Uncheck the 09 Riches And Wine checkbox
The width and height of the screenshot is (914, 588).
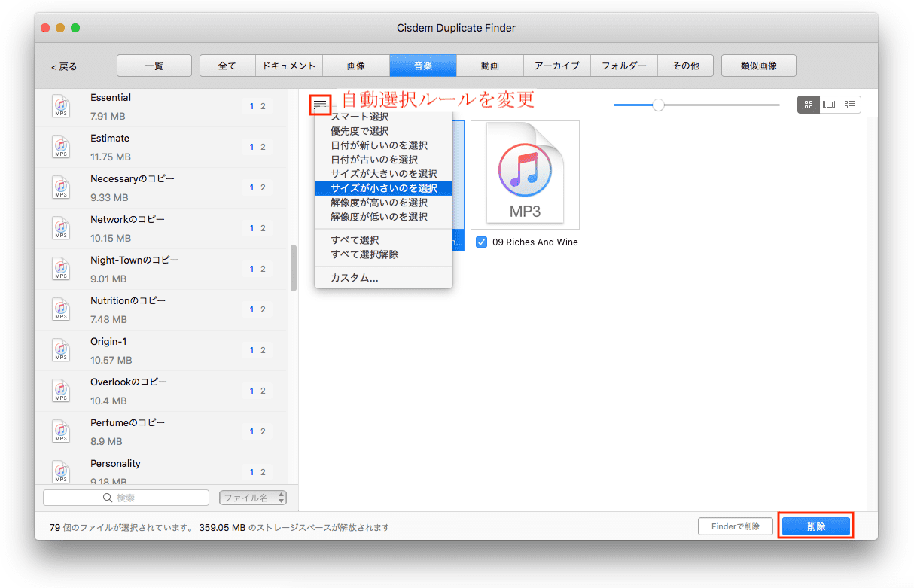482,242
